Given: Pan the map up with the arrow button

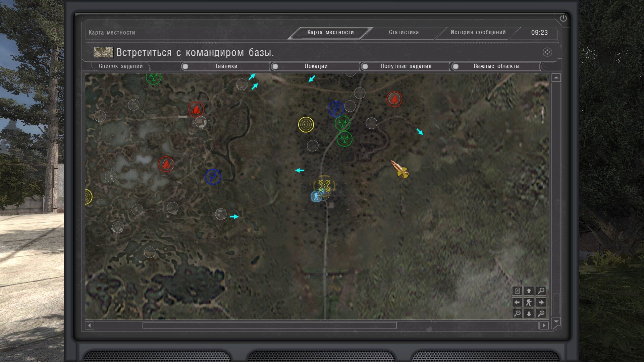Looking at the screenshot, I should tap(529, 291).
